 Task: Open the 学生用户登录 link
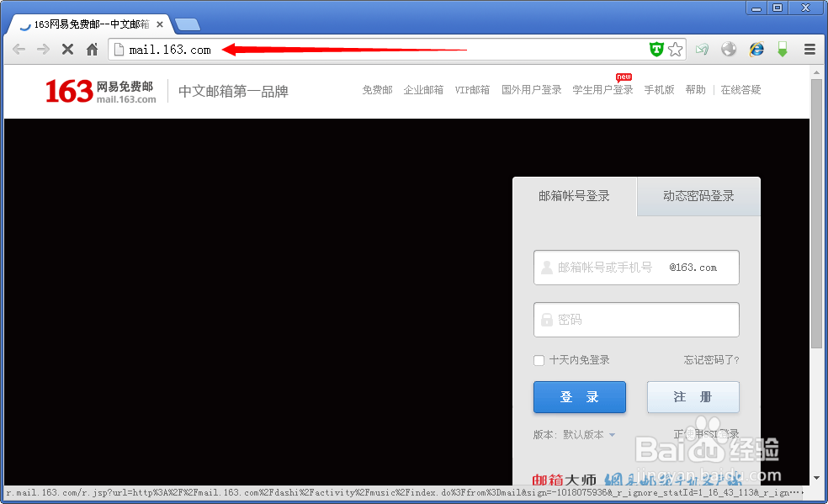[x=602, y=90]
